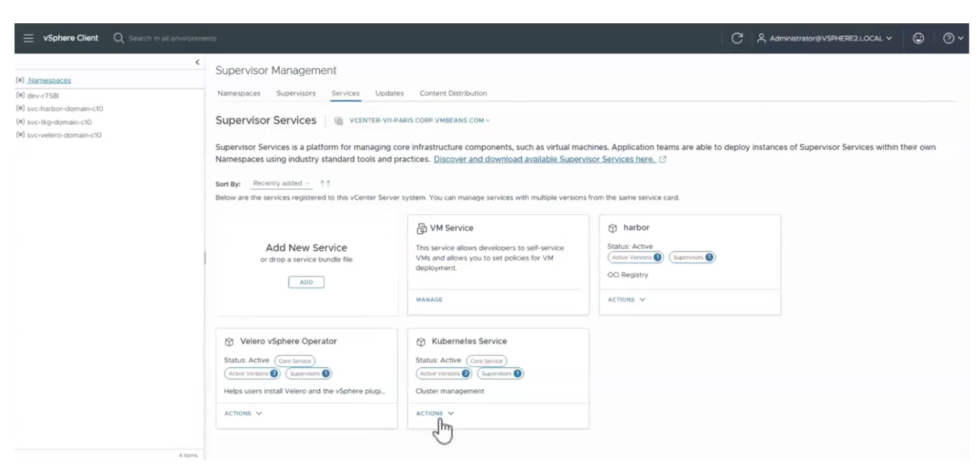Screen dimensions: 980x465
Task: Click the Core Service tag on Kubernetes Service
Action: click(x=486, y=361)
